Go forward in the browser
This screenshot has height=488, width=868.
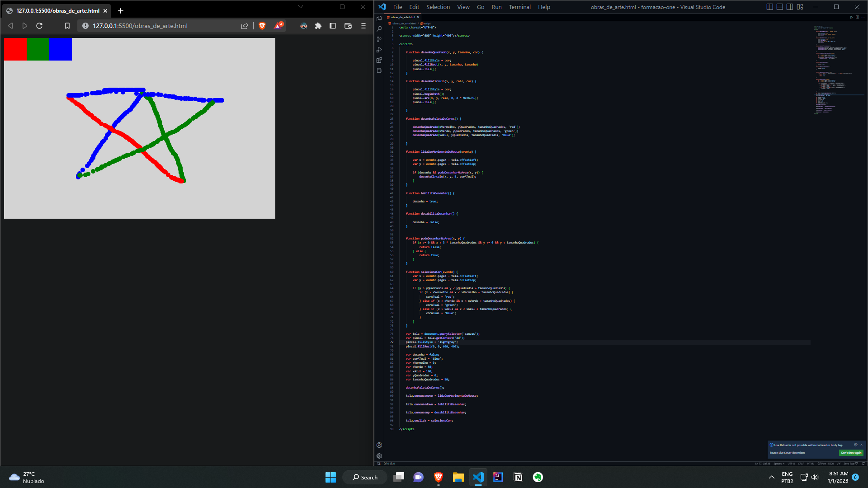(x=25, y=26)
